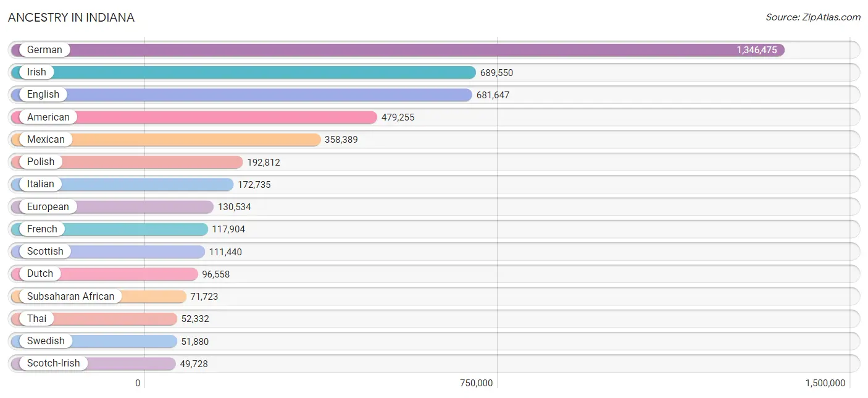Click the English label pill
Image resolution: width=868 pixels, height=398 pixels.
(x=41, y=95)
